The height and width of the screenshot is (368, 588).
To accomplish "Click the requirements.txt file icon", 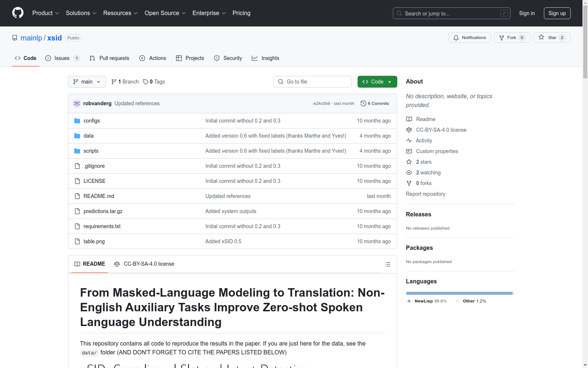I will (x=77, y=226).
